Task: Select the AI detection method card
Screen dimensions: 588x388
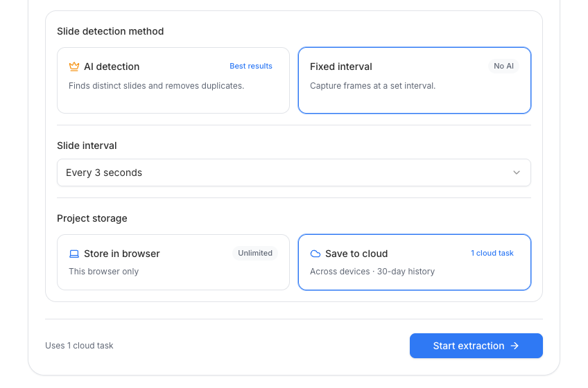Action: (173, 80)
